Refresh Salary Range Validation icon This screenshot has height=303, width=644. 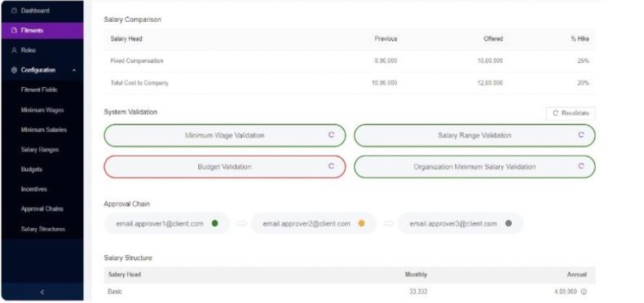click(581, 134)
